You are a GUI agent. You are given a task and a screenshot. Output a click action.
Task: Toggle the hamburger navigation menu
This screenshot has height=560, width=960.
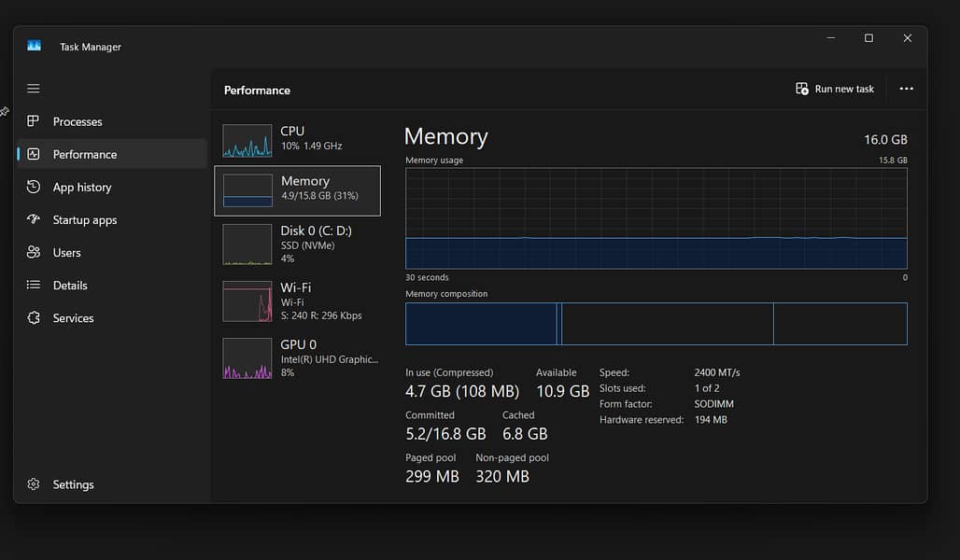[34, 89]
